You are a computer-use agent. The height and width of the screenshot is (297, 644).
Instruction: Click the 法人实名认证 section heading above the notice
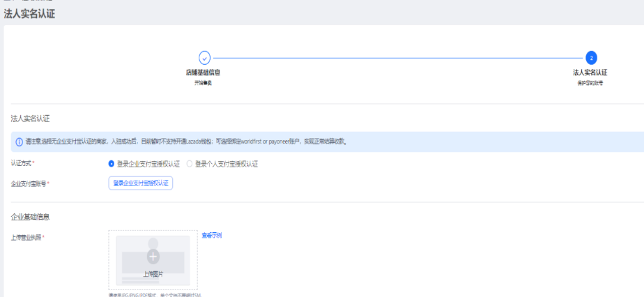pyautogui.click(x=30, y=119)
